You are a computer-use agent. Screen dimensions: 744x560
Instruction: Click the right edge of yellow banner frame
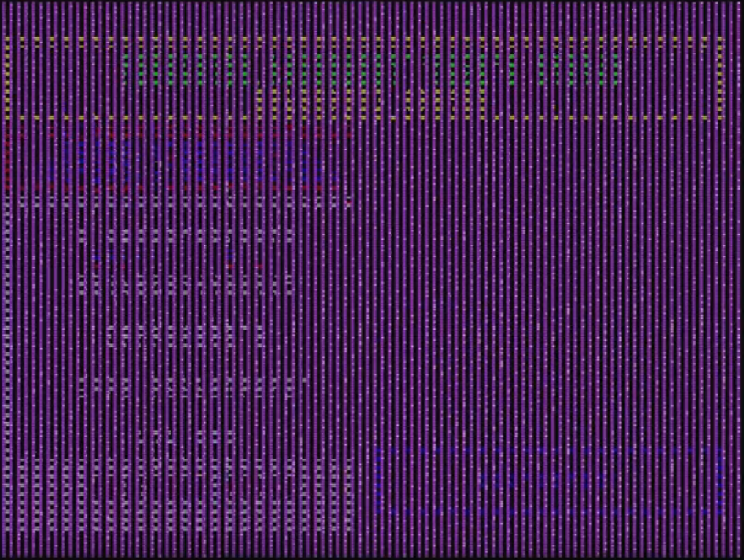[721, 78]
